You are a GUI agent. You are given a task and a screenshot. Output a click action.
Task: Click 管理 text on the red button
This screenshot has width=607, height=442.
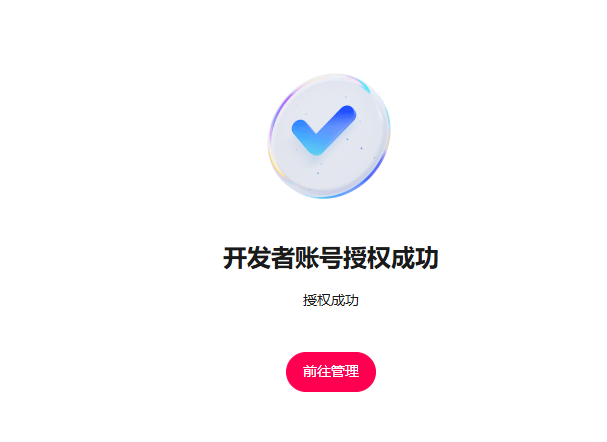pos(345,372)
